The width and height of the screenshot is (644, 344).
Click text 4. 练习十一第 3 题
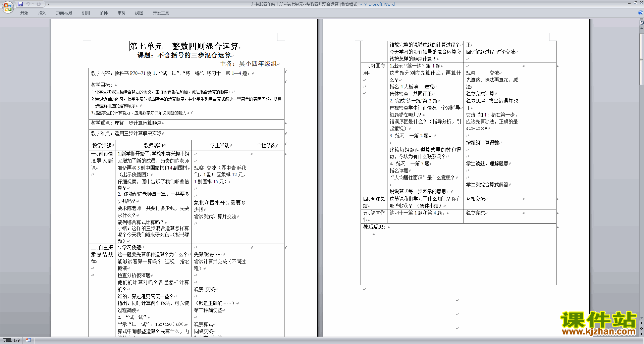410,164
